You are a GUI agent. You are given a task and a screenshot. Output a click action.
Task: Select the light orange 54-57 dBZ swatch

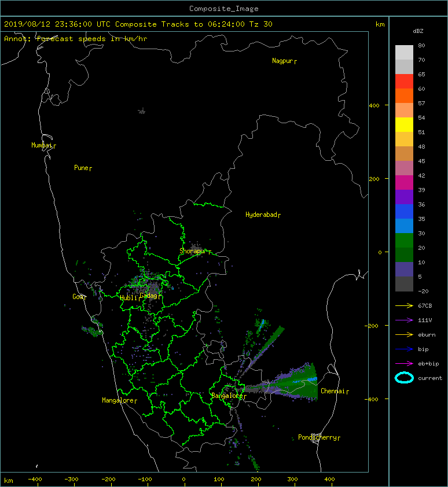pyautogui.click(x=404, y=110)
